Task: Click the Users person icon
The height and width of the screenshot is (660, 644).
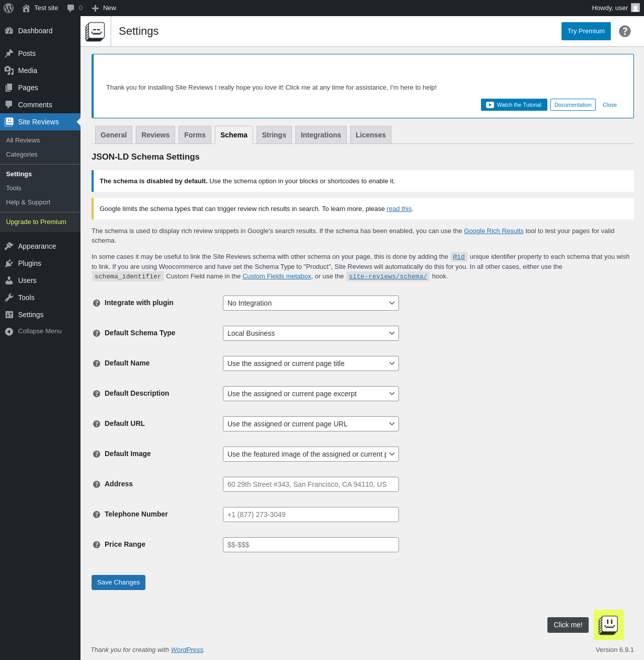Action: coord(9,280)
